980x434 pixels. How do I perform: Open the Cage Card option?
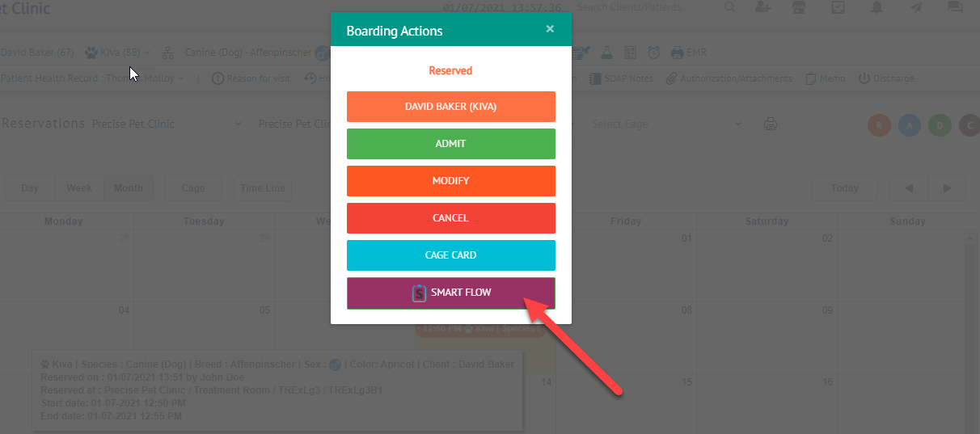(451, 255)
